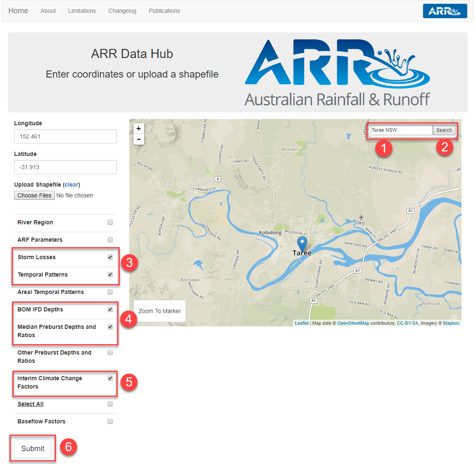Image resolution: width=476 pixels, height=464 pixels.
Task: Uncheck the Storm Losses checkbox
Action: click(110, 257)
